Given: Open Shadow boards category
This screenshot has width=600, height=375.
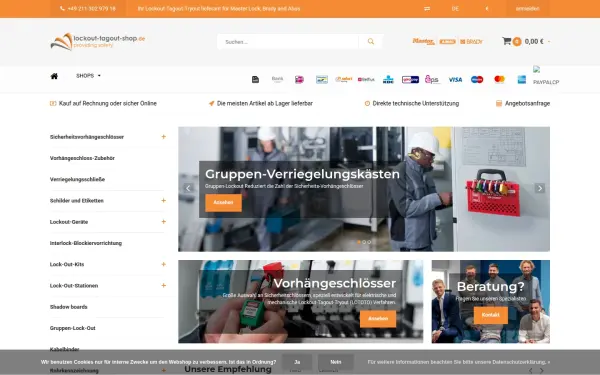Looking at the screenshot, I should pyautogui.click(x=68, y=307).
